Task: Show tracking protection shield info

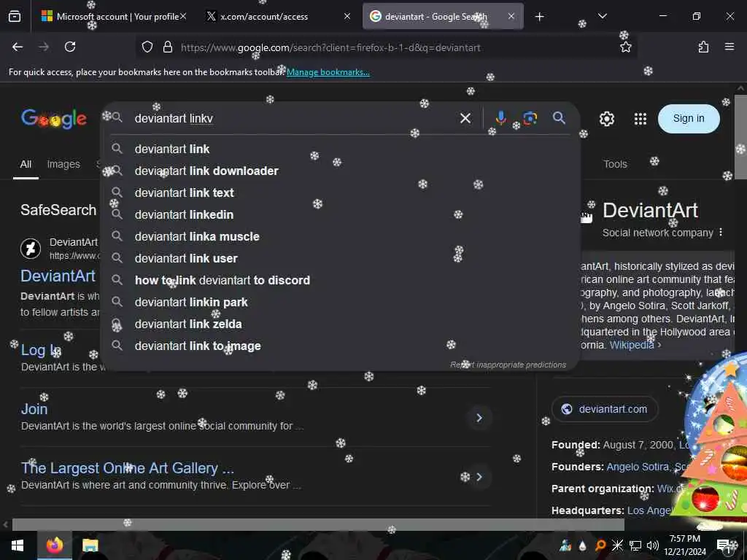Action: (147, 47)
